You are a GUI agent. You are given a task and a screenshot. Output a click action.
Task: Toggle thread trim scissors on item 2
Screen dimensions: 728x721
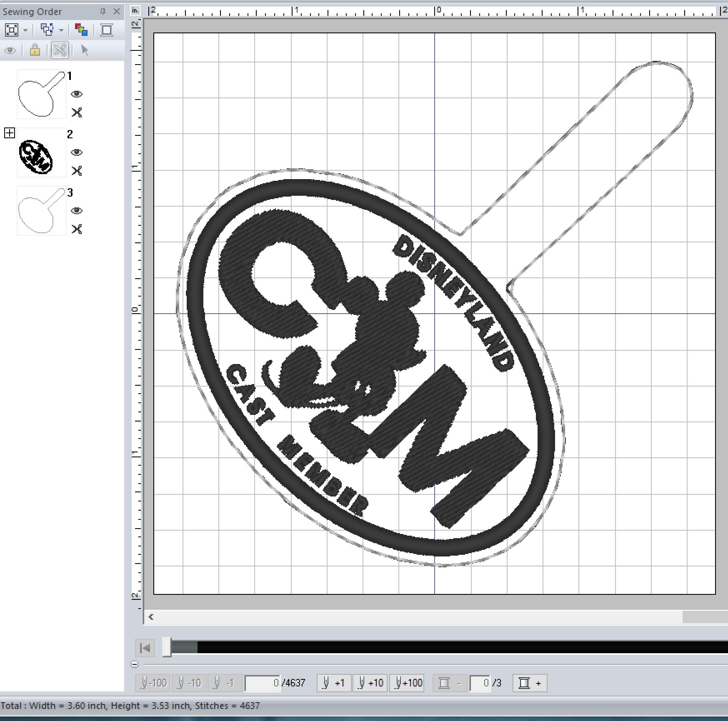[x=77, y=171]
